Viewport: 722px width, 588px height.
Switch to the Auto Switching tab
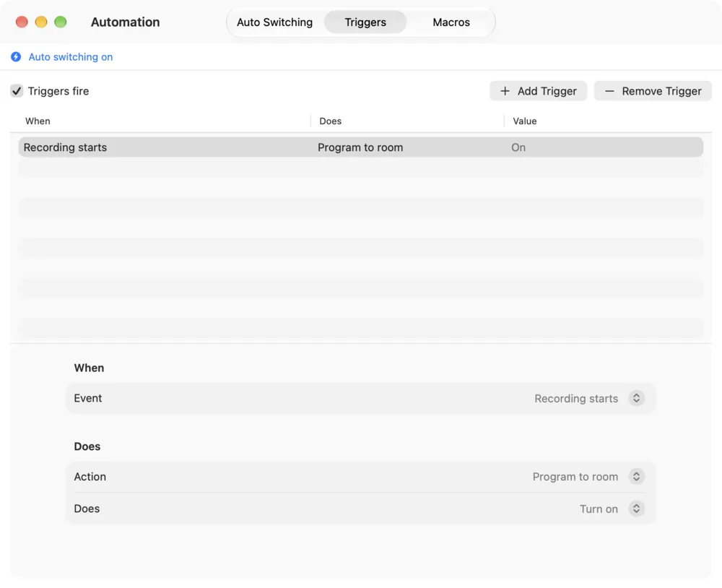coord(274,22)
